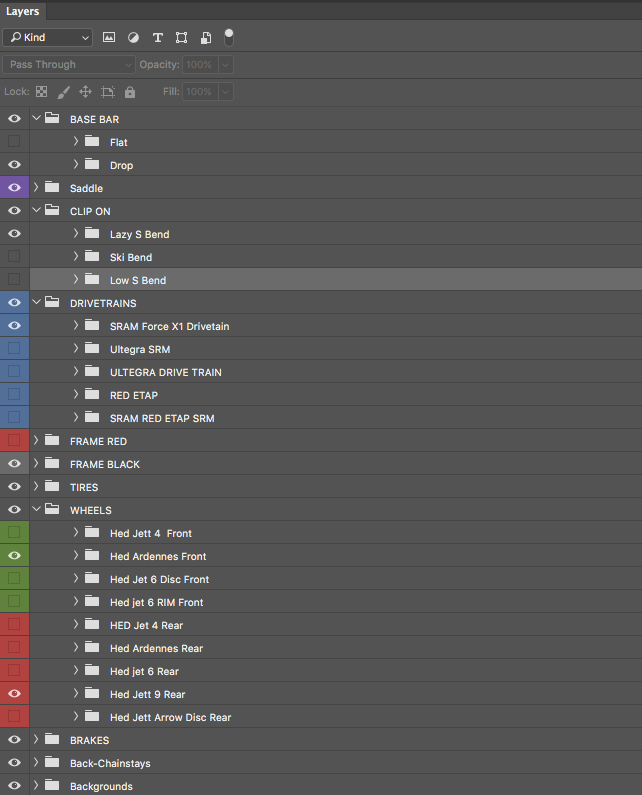
Task: Click the BRAKES group folder icon
Action: [x=52, y=739]
